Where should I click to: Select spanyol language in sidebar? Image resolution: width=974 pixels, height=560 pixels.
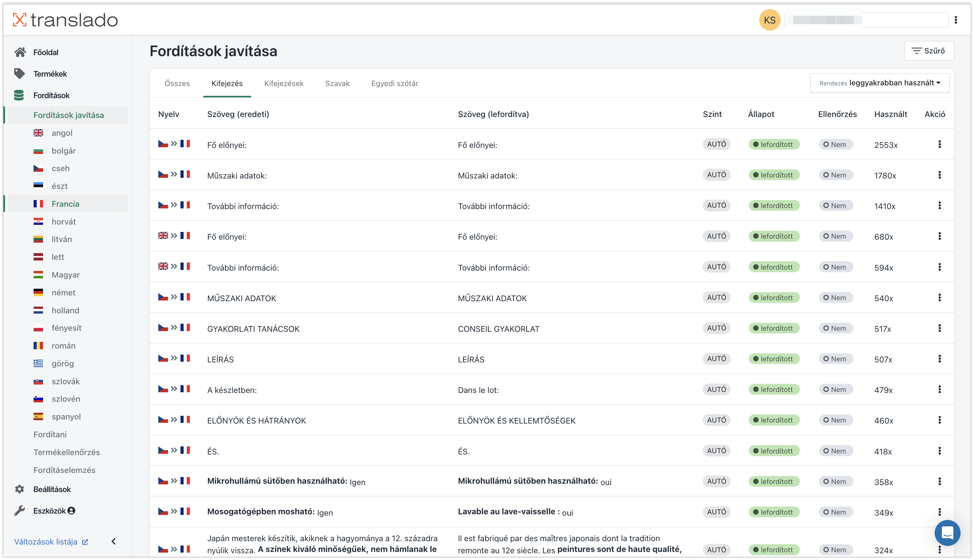click(66, 416)
